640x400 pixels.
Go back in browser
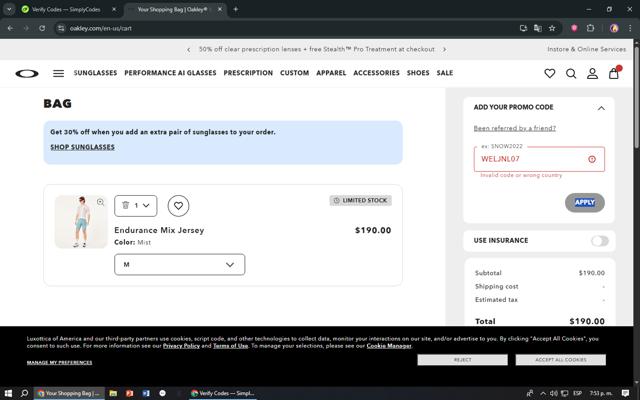click(x=10, y=28)
